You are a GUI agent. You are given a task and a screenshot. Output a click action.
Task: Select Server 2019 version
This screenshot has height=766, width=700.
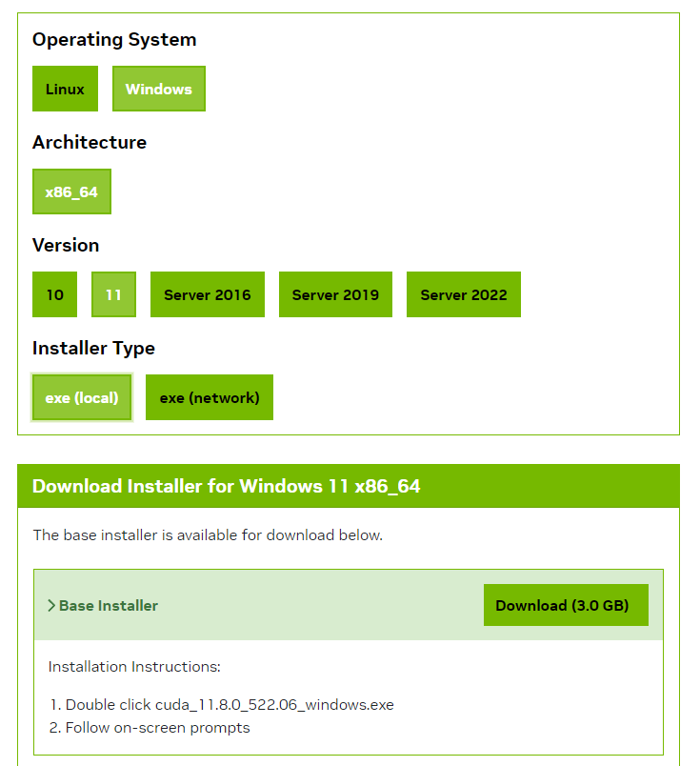click(x=335, y=294)
